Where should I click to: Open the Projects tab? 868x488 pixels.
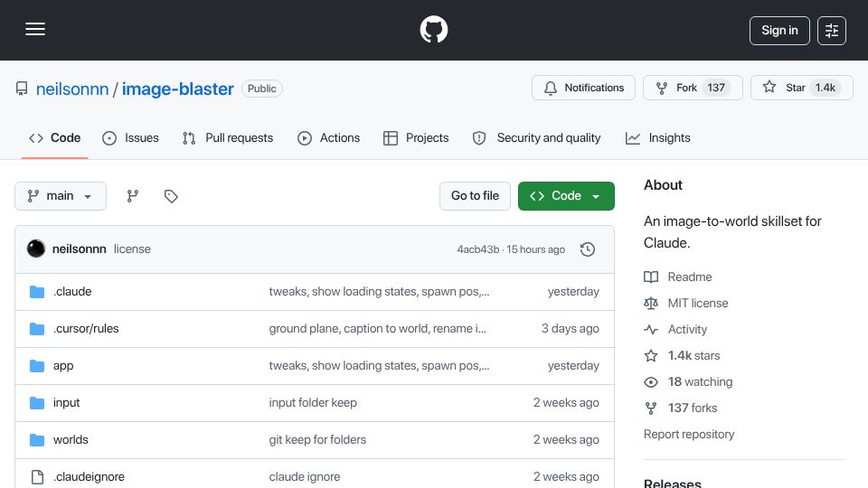416,137
